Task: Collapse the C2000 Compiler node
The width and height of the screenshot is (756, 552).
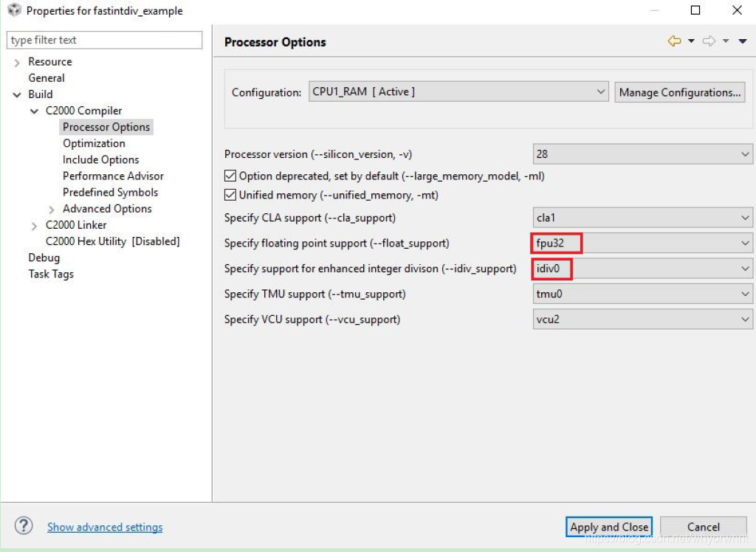Action: click(x=34, y=111)
